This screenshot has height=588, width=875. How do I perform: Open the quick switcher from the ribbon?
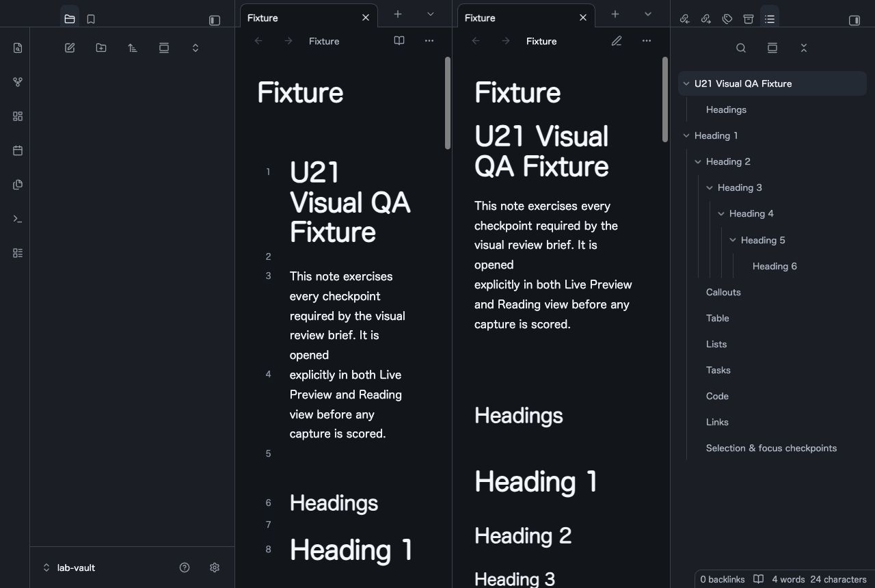[x=18, y=48]
